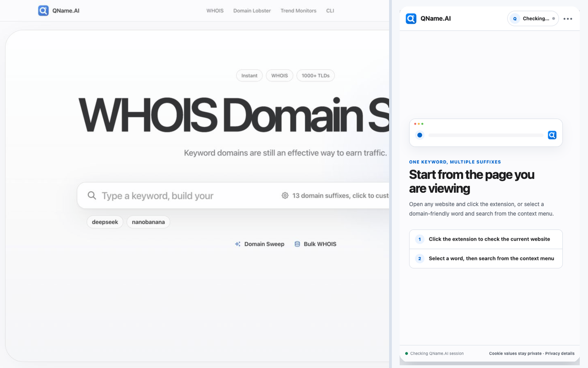The height and width of the screenshot is (368, 588).
Task: Click the magnifier icon in the search box
Action: [92, 195]
